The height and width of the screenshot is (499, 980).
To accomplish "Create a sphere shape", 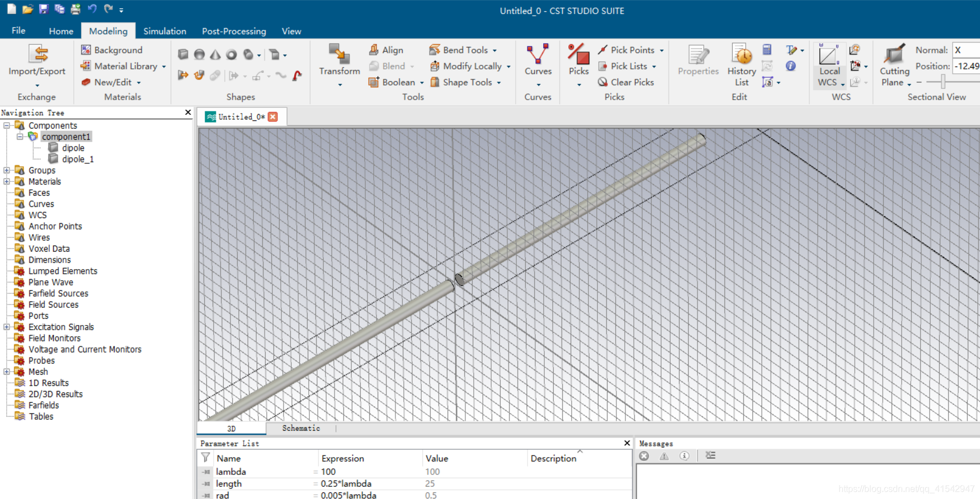I will pos(199,54).
